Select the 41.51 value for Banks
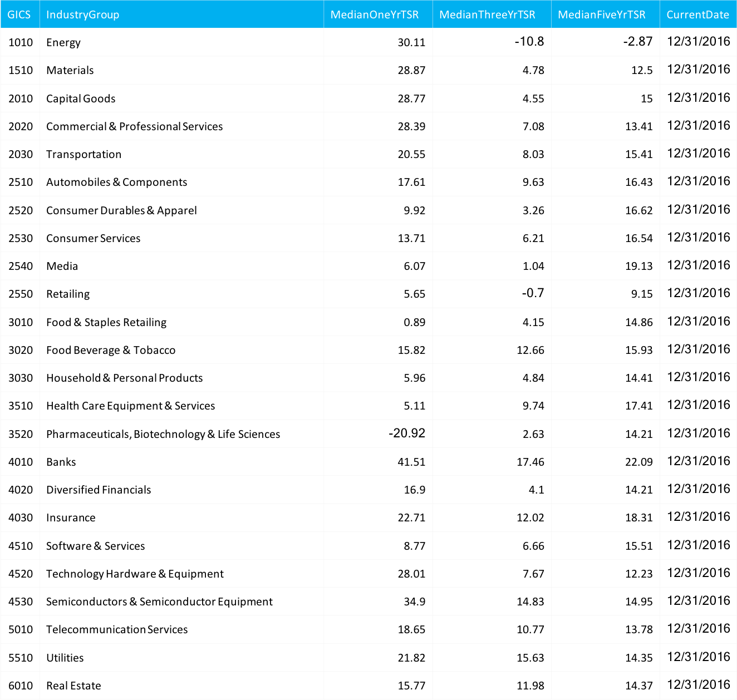Image resolution: width=737 pixels, height=700 pixels. pyautogui.click(x=411, y=462)
